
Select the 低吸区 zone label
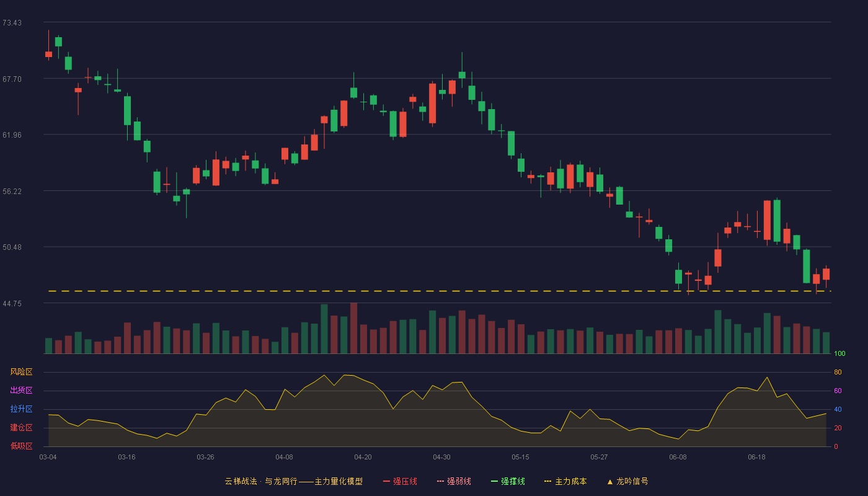point(21,446)
